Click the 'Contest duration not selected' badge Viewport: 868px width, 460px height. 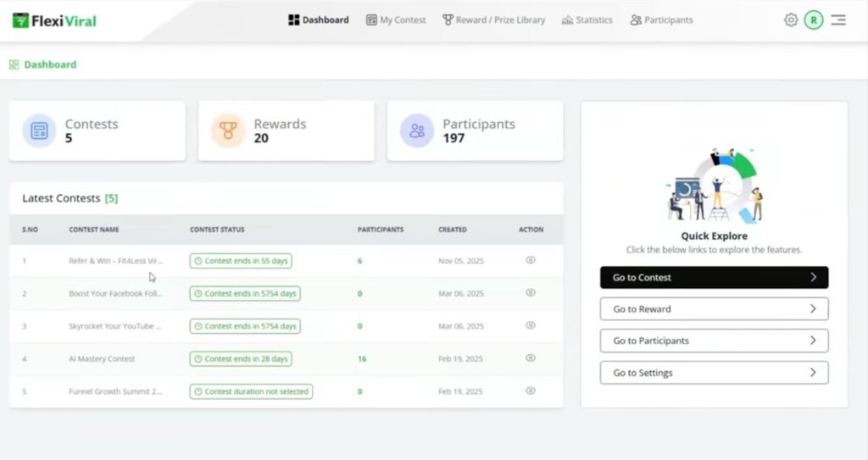(251, 391)
